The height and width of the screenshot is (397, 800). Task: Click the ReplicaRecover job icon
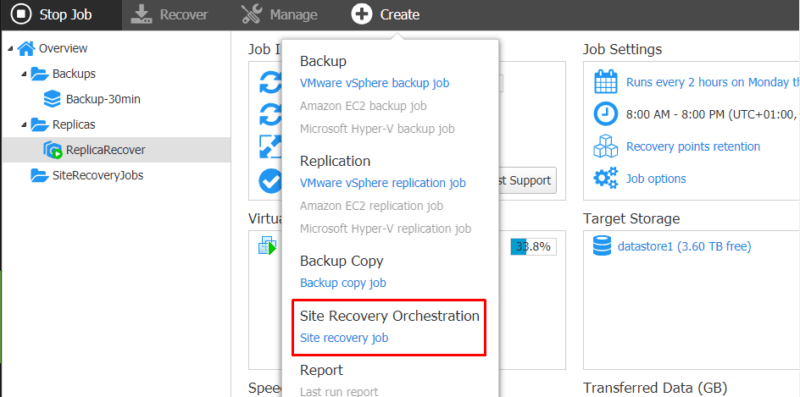(x=53, y=150)
